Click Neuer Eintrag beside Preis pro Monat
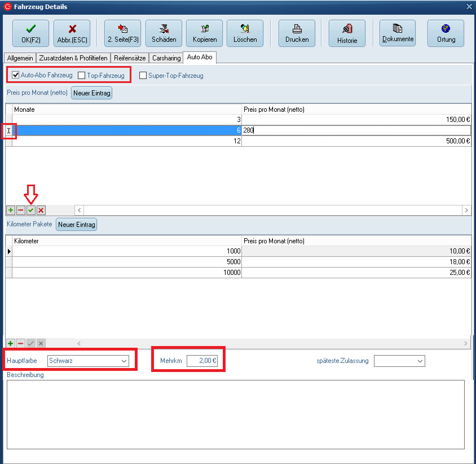The height and width of the screenshot is (464, 476). 91,93
